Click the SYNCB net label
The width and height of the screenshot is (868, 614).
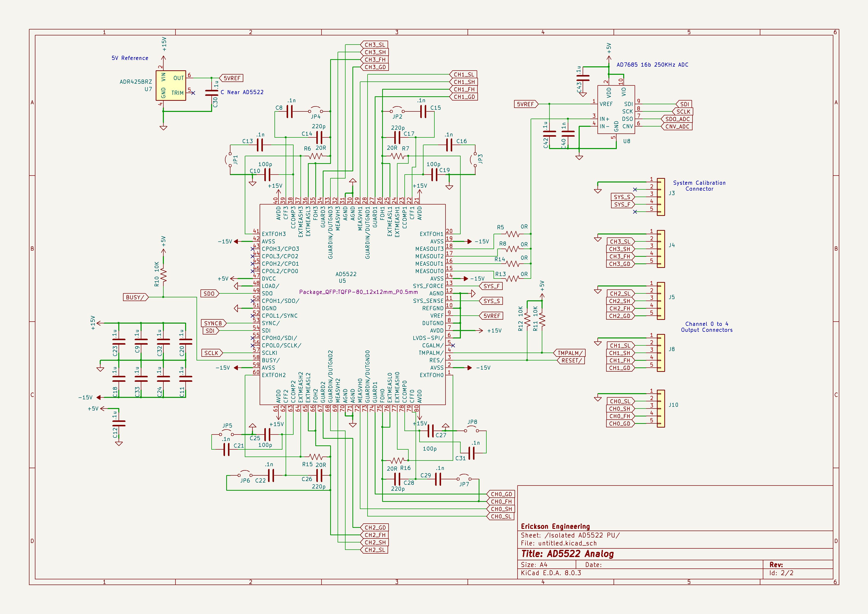(x=214, y=323)
